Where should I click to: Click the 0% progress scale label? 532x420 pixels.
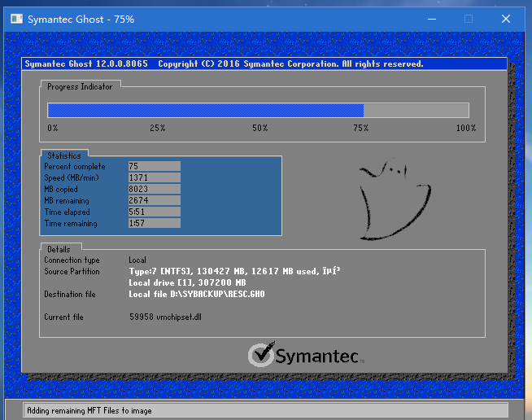tap(53, 128)
